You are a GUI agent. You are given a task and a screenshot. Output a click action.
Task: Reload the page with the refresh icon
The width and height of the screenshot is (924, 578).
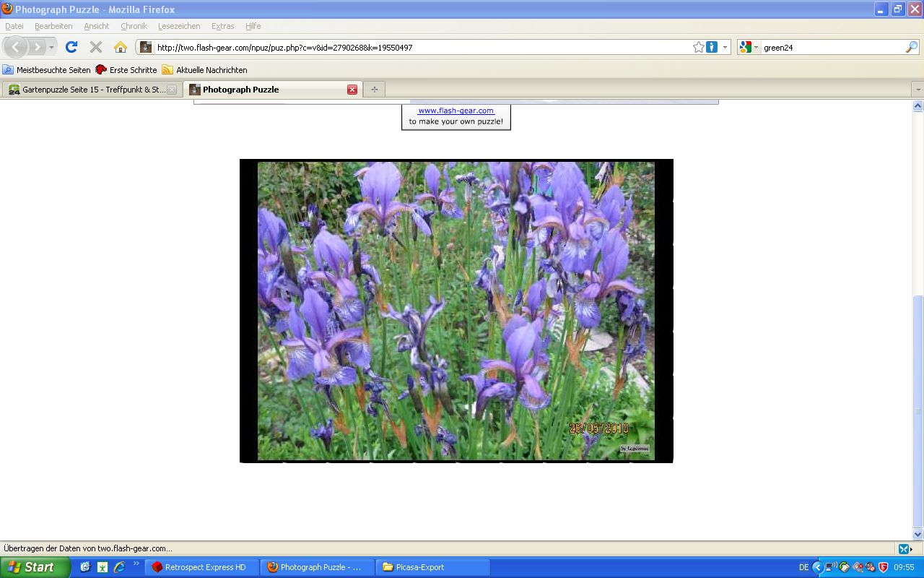[x=71, y=47]
